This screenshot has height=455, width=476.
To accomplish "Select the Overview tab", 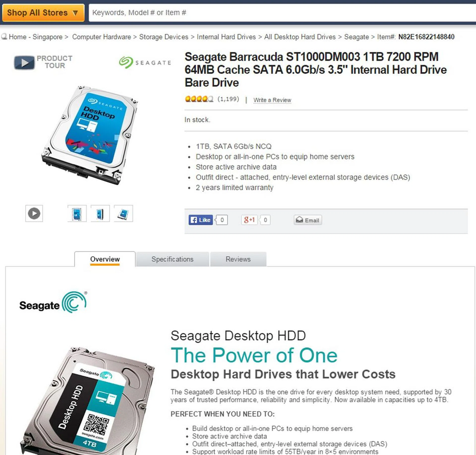I will [105, 259].
